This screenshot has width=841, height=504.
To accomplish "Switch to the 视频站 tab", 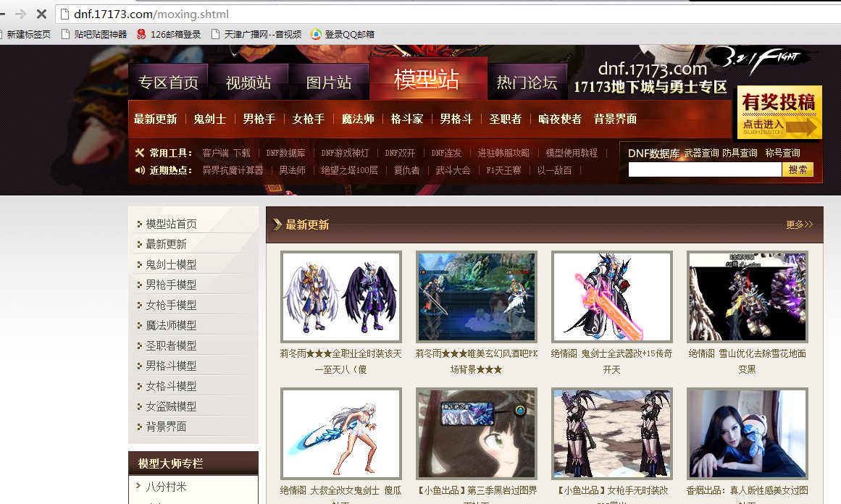I will pyautogui.click(x=249, y=82).
